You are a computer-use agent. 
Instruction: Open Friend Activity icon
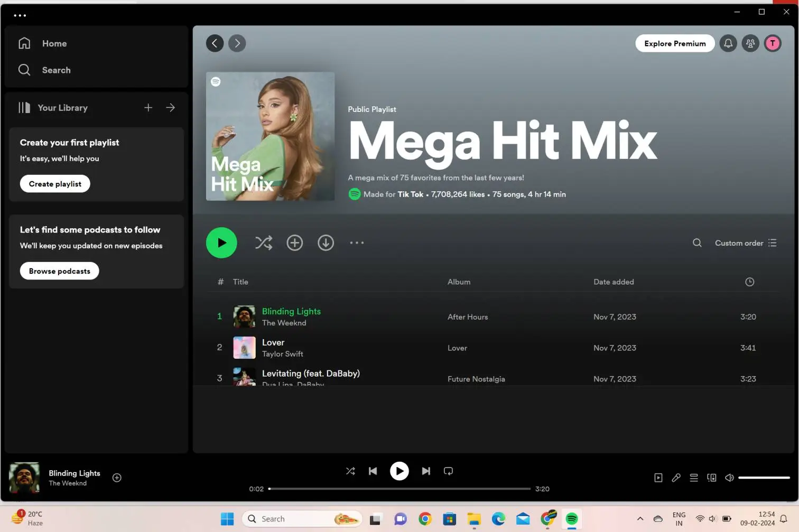750,43
